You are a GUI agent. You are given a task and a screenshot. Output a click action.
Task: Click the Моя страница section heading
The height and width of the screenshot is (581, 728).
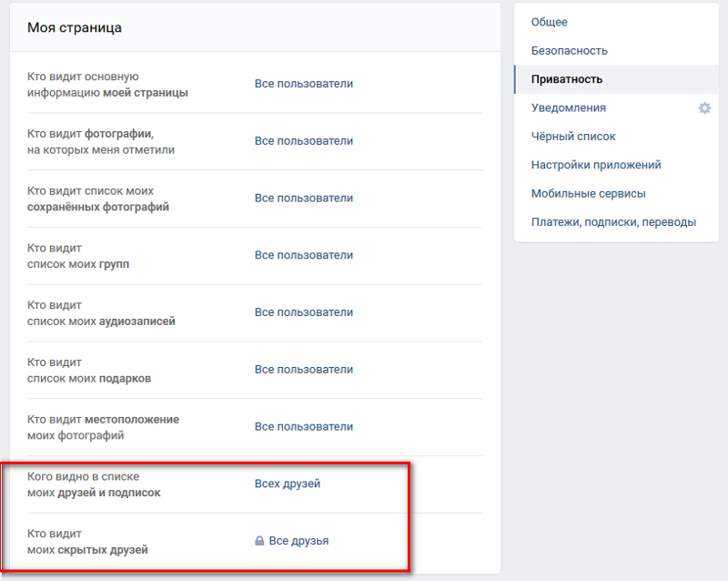[x=75, y=28]
